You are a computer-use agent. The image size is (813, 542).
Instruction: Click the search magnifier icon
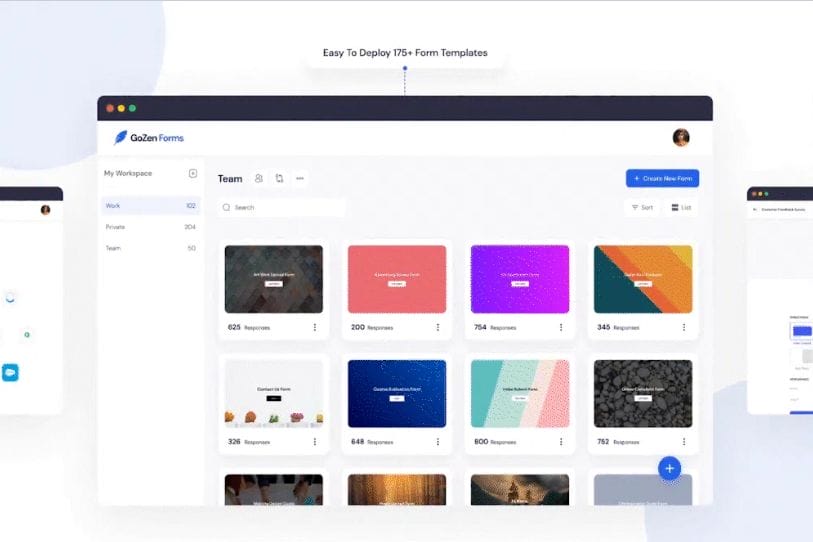pos(227,207)
